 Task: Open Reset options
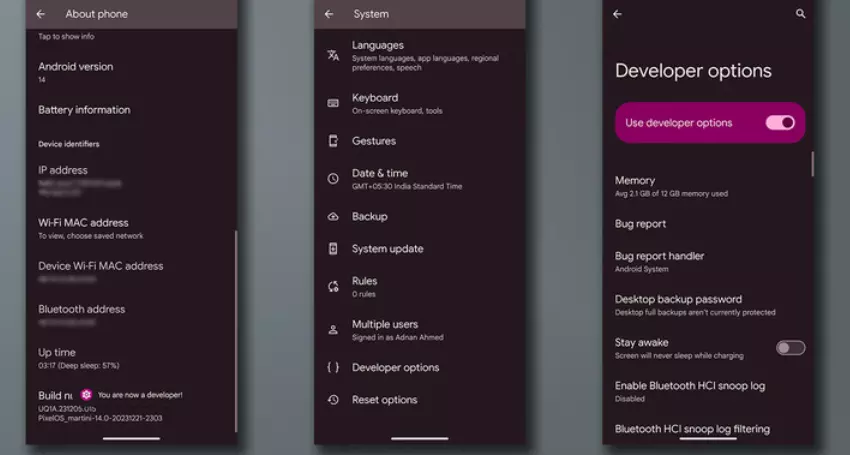(x=420, y=400)
